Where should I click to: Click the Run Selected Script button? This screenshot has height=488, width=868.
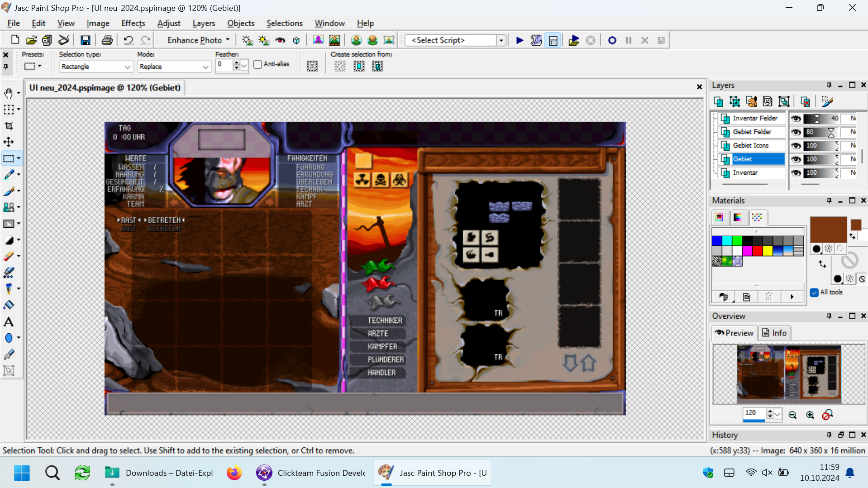pos(520,40)
